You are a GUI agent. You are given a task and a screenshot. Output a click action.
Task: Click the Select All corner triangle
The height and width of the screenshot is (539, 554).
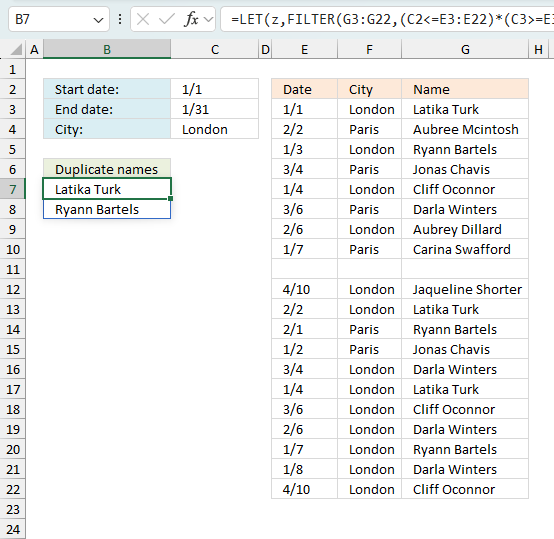pos(16,50)
